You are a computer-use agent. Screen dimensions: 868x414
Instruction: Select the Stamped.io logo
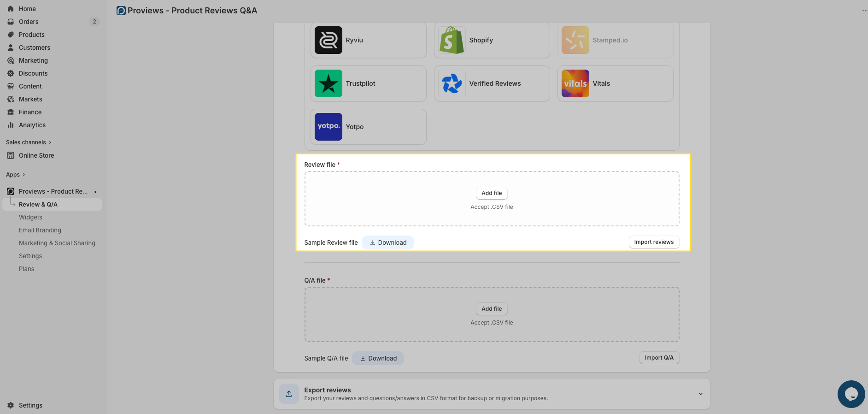pyautogui.click(x=575, y=40)
